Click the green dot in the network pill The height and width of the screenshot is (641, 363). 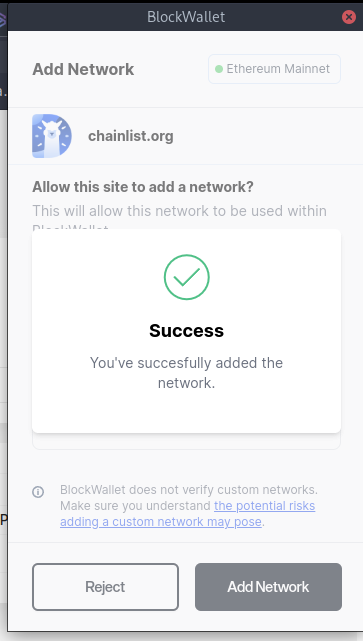pyautogui.click(x=219, y=69)
